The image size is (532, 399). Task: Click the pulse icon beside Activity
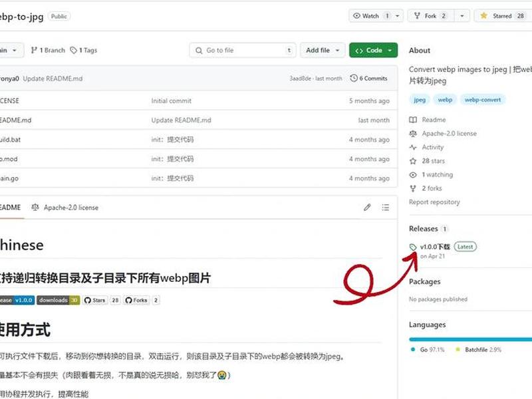[x=413, y=147]
